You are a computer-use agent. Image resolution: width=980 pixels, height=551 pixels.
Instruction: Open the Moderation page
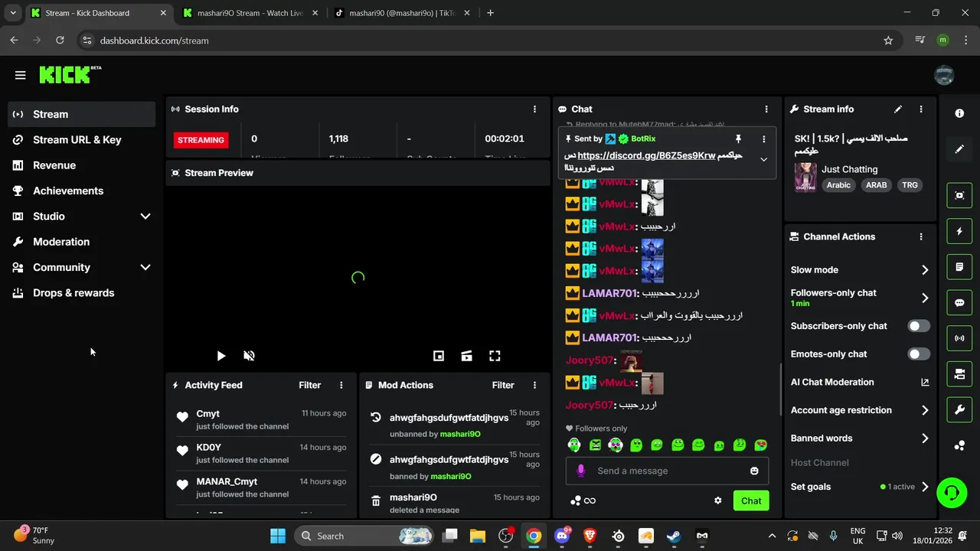(81, 242)
